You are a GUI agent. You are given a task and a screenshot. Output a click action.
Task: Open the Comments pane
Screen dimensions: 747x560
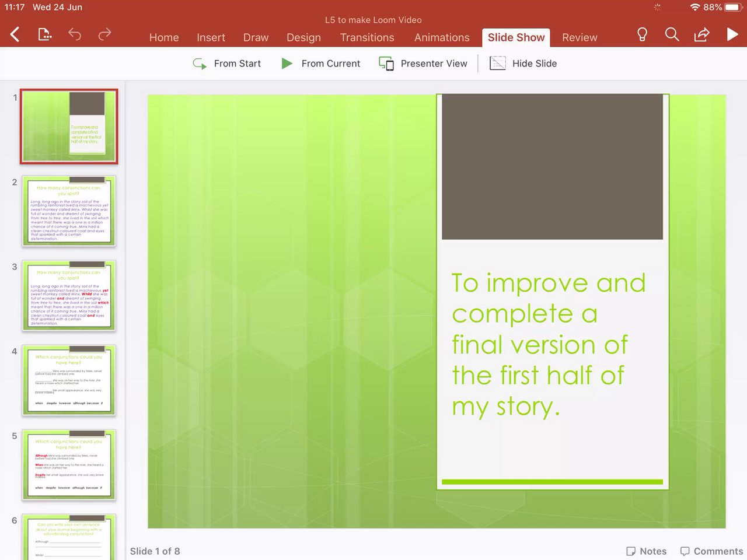tap(711, 551)
